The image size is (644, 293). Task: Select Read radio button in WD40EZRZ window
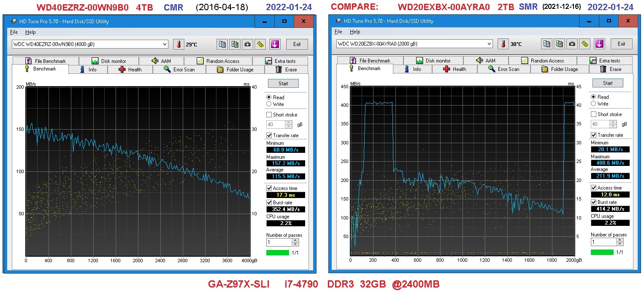[269, 98]
